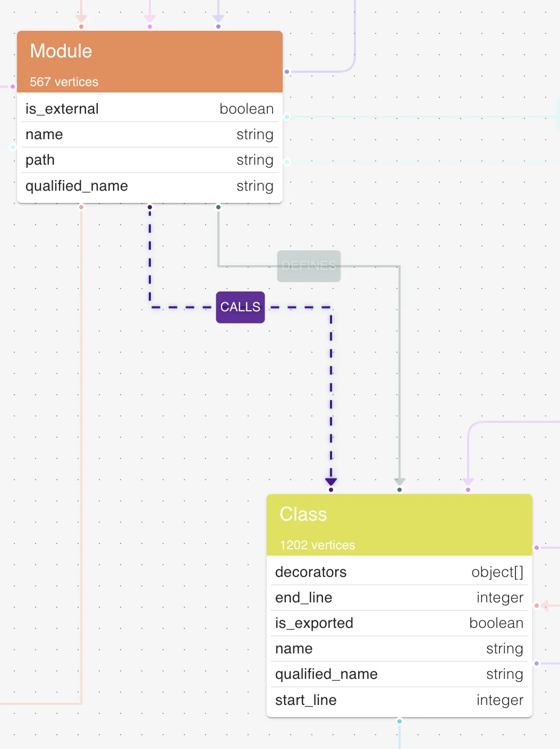Image resolution: width=560 pixels, height=749 pixels.
Task: Click qualified_name property in Module node
Action: [x=150, y=186]
